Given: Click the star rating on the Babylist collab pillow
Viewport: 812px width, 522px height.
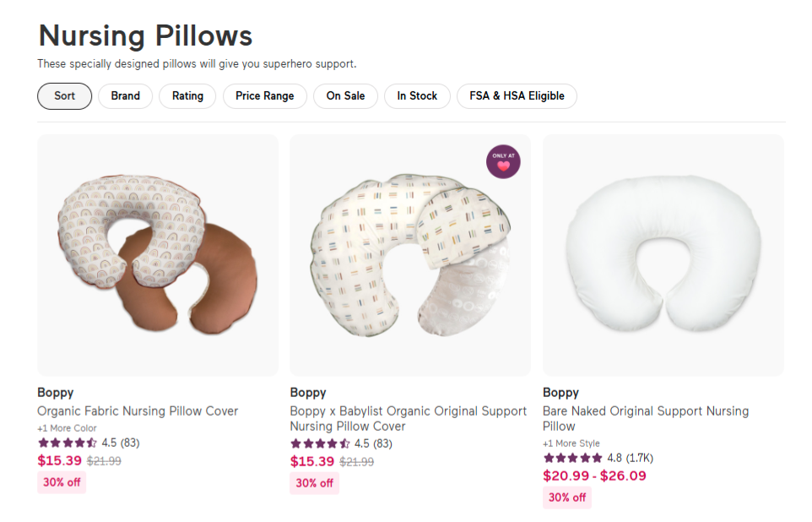Looking at the screenshot, I should click(319, 442).
